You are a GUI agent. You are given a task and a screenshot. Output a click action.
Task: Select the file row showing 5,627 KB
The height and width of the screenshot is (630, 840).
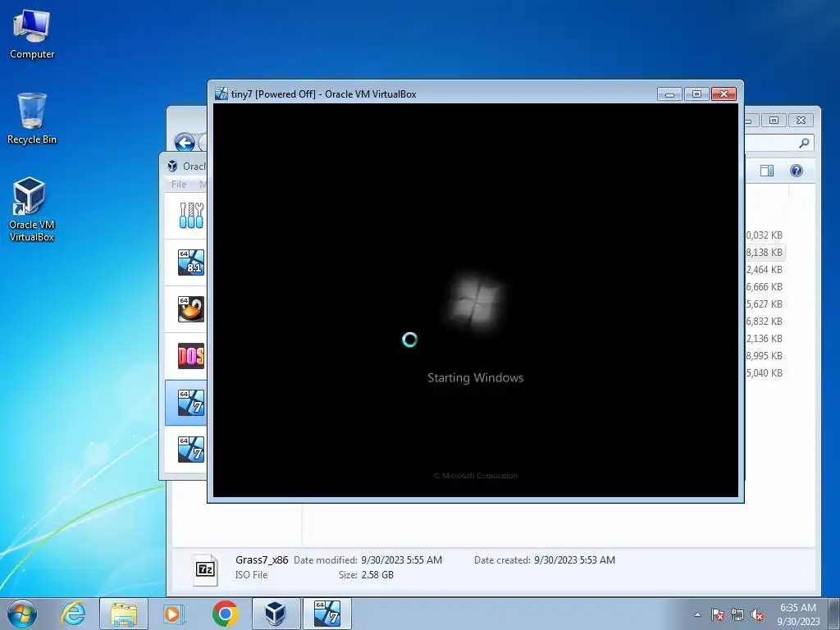764,304
